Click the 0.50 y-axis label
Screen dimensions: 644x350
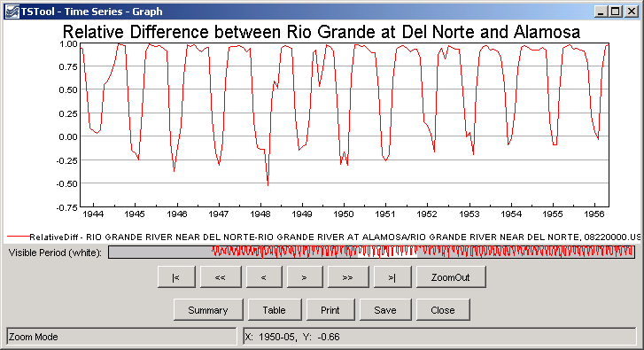click(68, 90)
